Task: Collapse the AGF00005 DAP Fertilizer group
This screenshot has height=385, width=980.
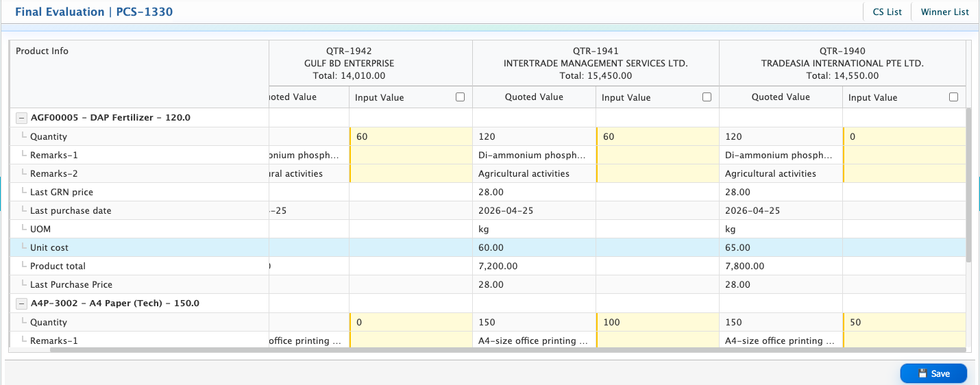Action: pos(21,118)
